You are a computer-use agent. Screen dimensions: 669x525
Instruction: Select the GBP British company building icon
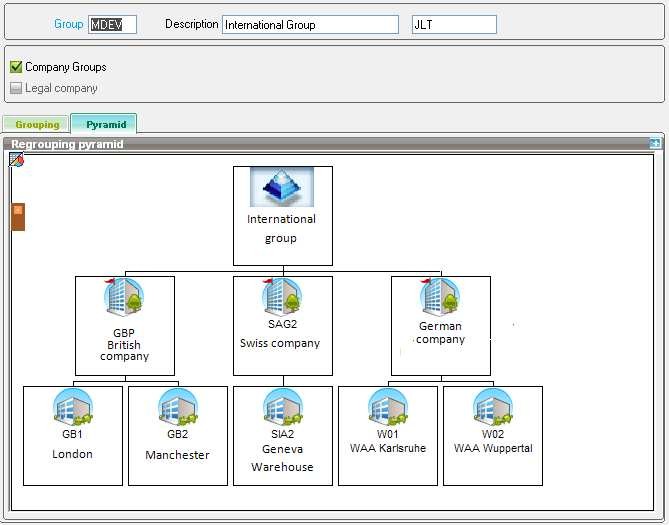[x=124, y=297]
